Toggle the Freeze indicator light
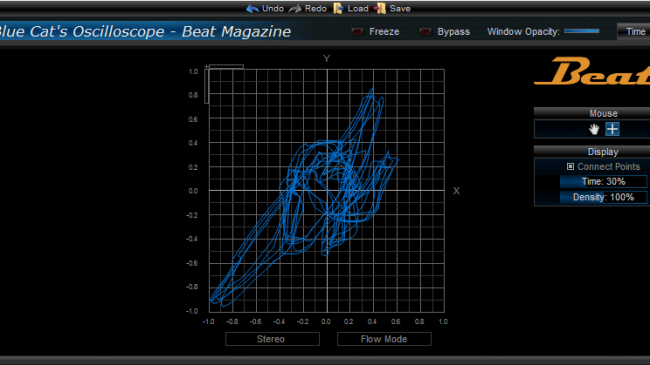 coord(357,32)
